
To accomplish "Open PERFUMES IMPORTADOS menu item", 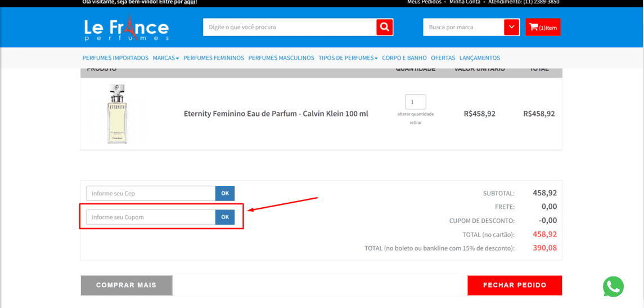I will tap(115, 58).
